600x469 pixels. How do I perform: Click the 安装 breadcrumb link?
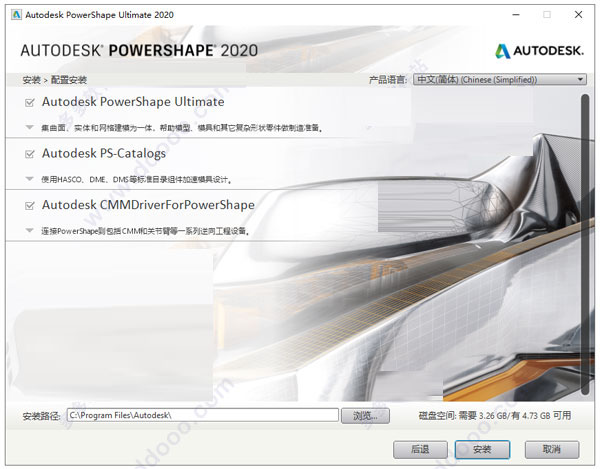point(31,80)
